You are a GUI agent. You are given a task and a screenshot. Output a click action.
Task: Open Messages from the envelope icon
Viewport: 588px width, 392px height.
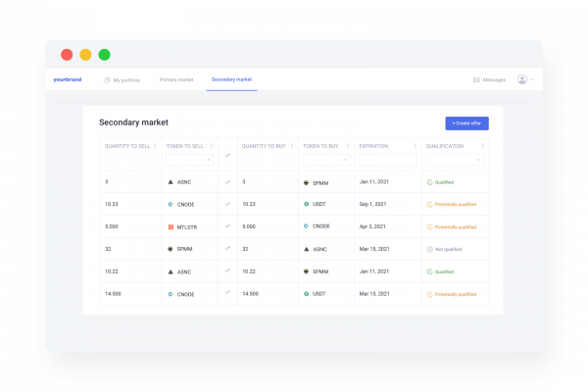point(476,79)
